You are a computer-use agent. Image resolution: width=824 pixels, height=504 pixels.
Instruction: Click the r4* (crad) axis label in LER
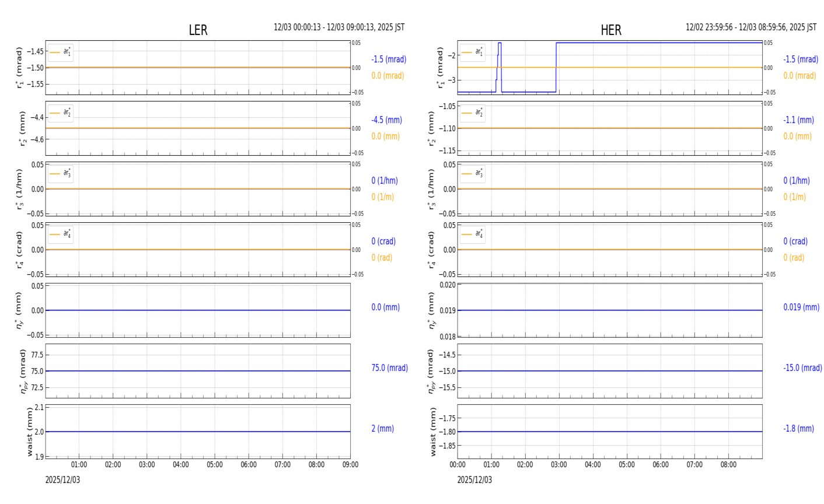click(19, 250)
